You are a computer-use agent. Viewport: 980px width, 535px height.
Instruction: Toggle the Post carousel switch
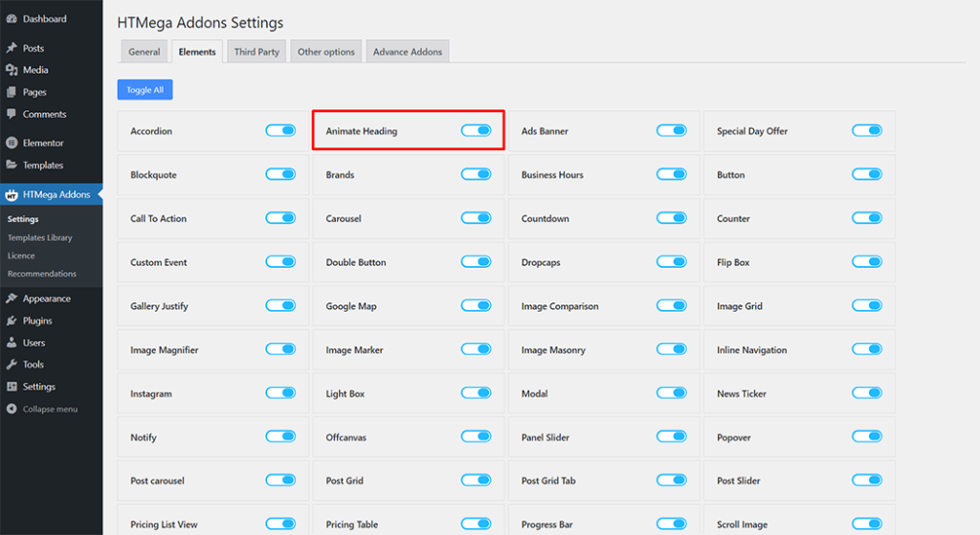point(280,480)
